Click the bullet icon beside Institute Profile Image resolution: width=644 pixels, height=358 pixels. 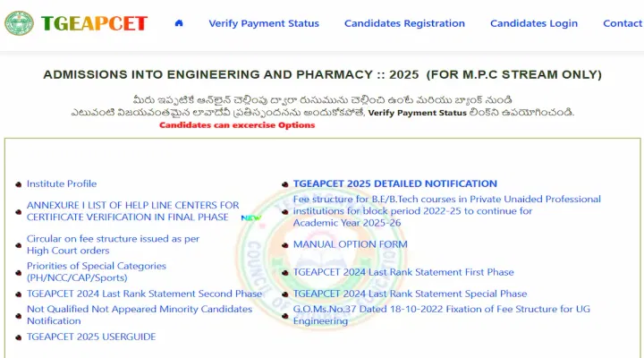point(19,184)
